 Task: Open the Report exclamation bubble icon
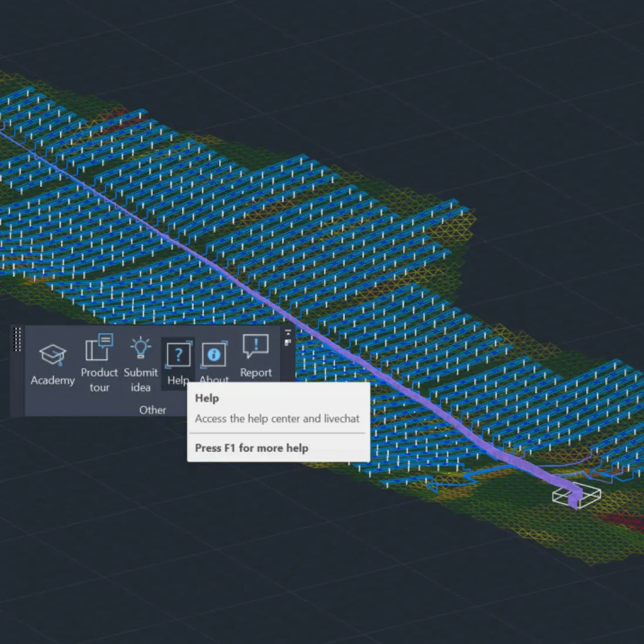pyautogui.click(x=256, y=347)
